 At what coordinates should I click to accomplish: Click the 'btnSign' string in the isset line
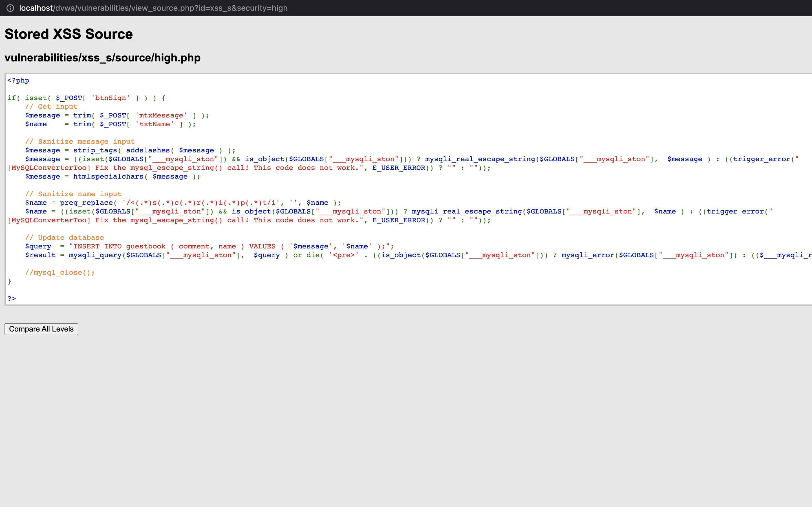(x=111, y=98)
